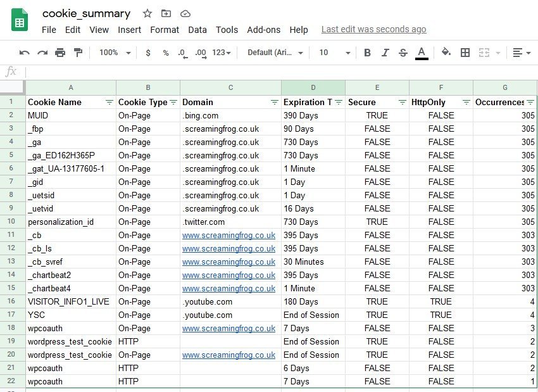Toggle Italic formatting
Image resolution: width=538 pixels, height=392 pixels.
(385, 53)
